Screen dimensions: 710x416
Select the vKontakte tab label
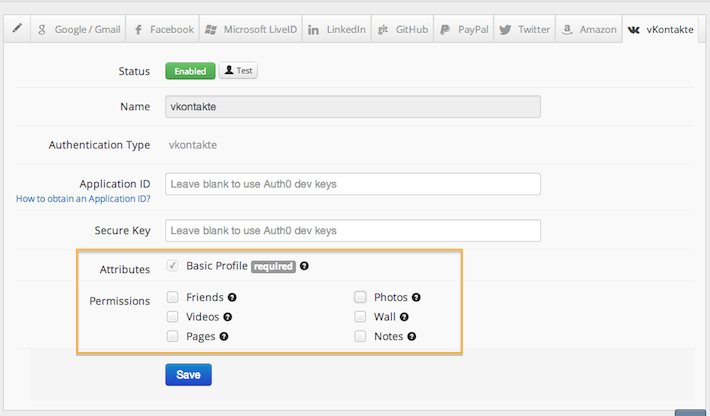coord(670,29)
